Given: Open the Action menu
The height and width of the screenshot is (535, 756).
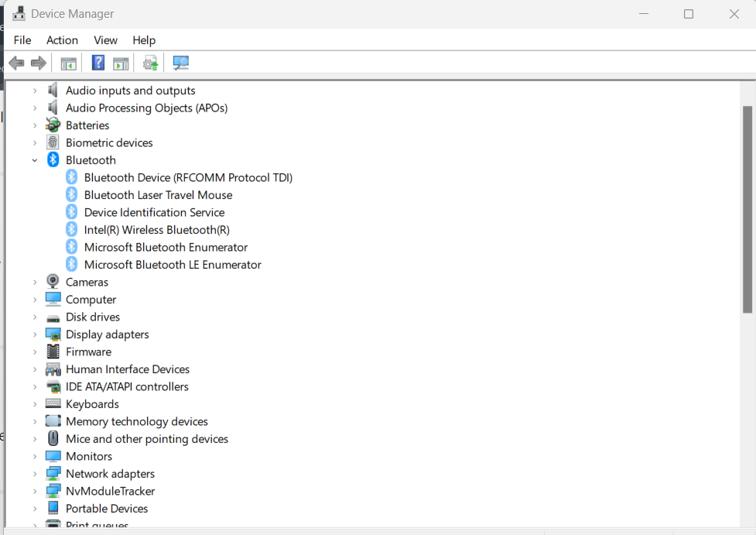Looking at the screenshot, I should 62,40.
